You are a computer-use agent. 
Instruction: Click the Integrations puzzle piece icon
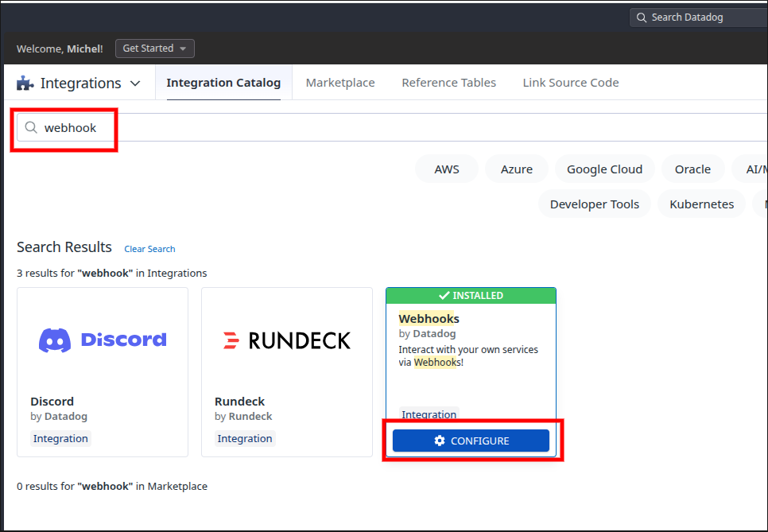tap(25, 83)
